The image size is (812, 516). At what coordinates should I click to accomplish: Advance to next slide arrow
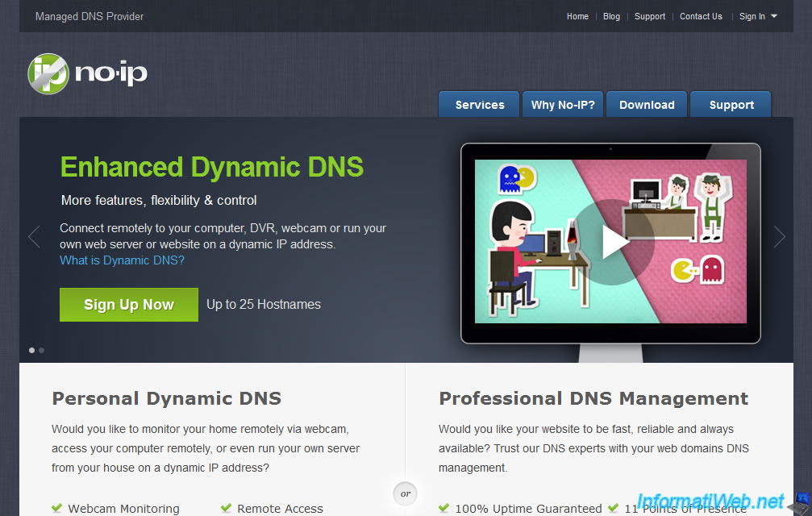pos(780,236)
